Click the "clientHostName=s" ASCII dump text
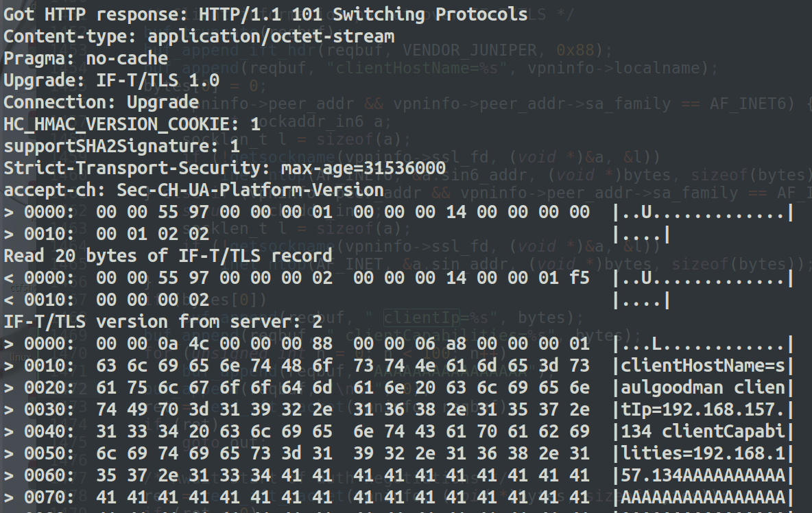The width and height of the screenshot is (812, 513). point(703,366)
